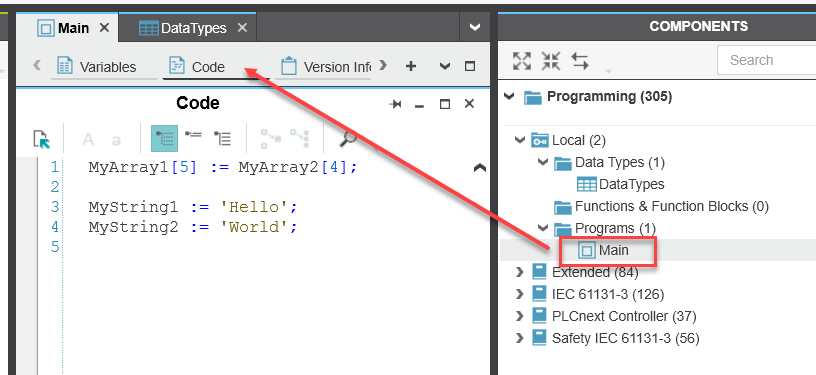Open the Variables sub-tab
This screenshot has width=816, height=375.
coord(104,67)
